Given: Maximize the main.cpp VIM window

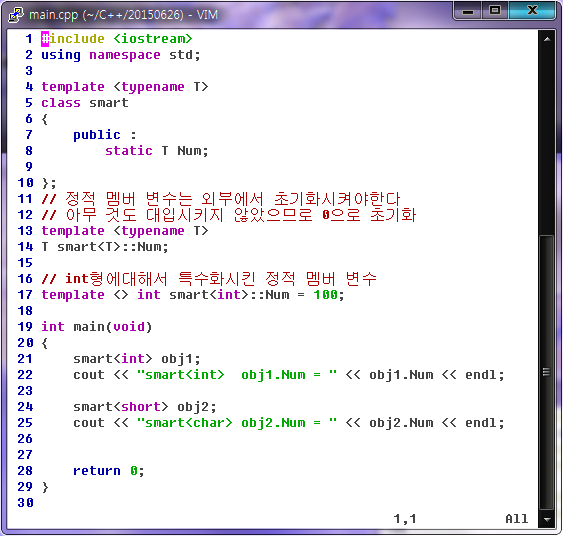Looking at the screenshot, I should [495, 11].
